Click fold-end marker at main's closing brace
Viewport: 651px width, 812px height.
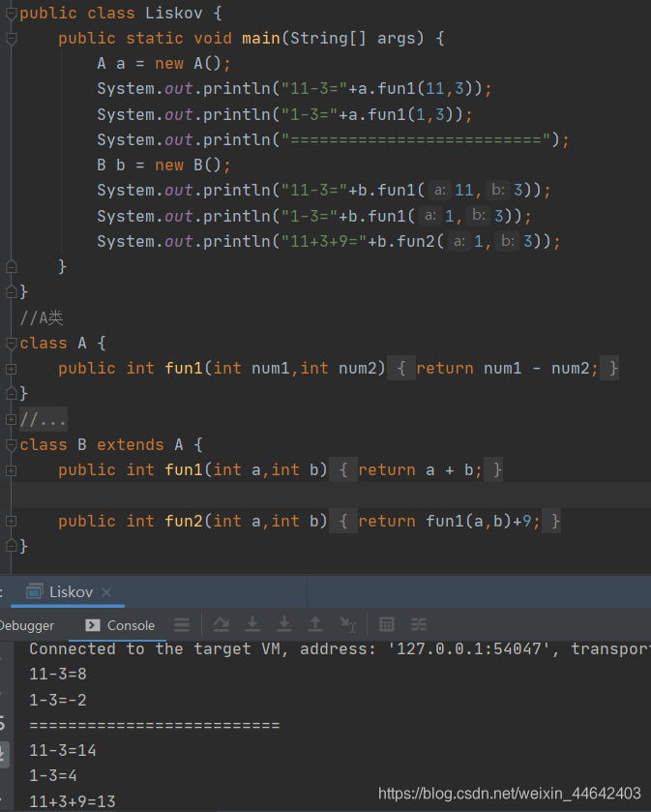(x=11, y=267)
